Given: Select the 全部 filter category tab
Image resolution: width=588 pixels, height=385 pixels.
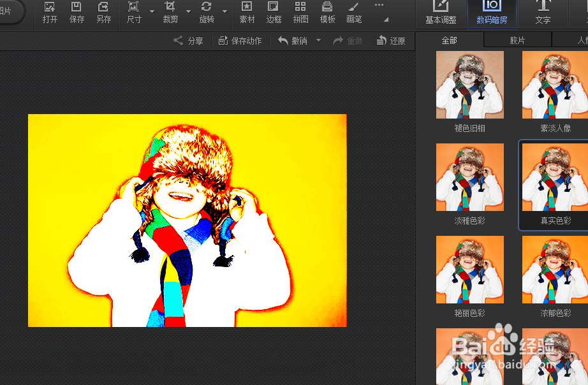Looking at the screenshot, I should pos(449,40).
